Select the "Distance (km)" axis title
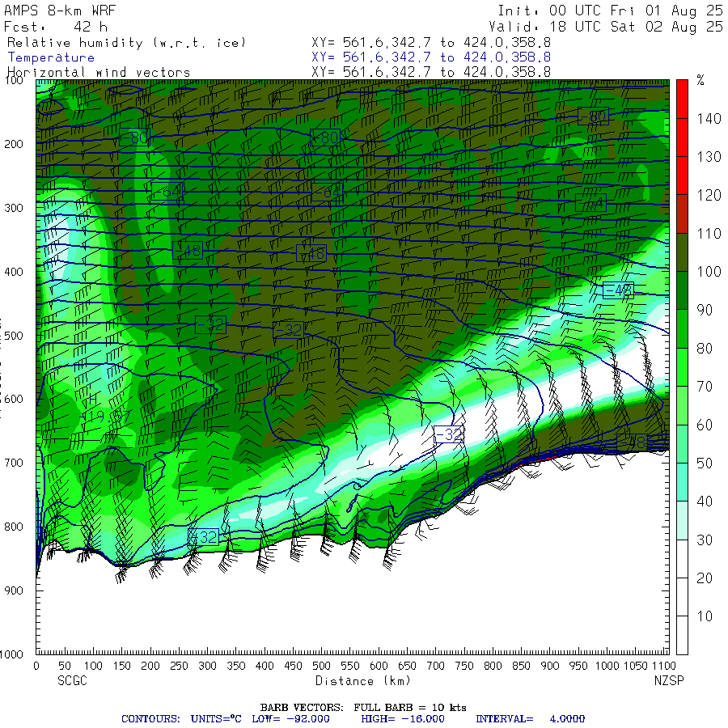The height and width of the screenshot is (728, 728). (363, 681)
